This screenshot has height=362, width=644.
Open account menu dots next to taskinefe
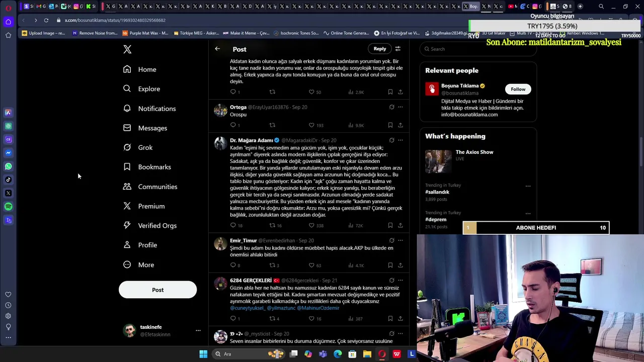pyautogui.click(x=198, y=330)
